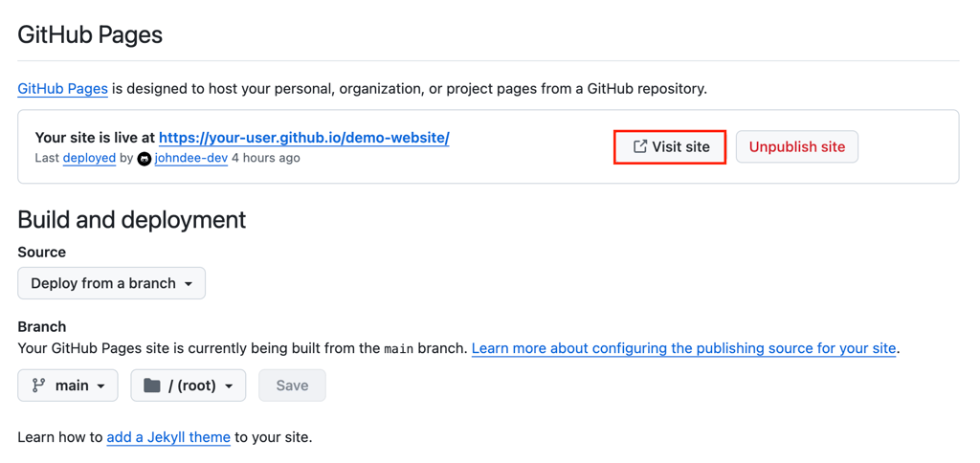Open the live site URL your-user.github.io/demo-website

pyautogui.click(x=303, y=138)
